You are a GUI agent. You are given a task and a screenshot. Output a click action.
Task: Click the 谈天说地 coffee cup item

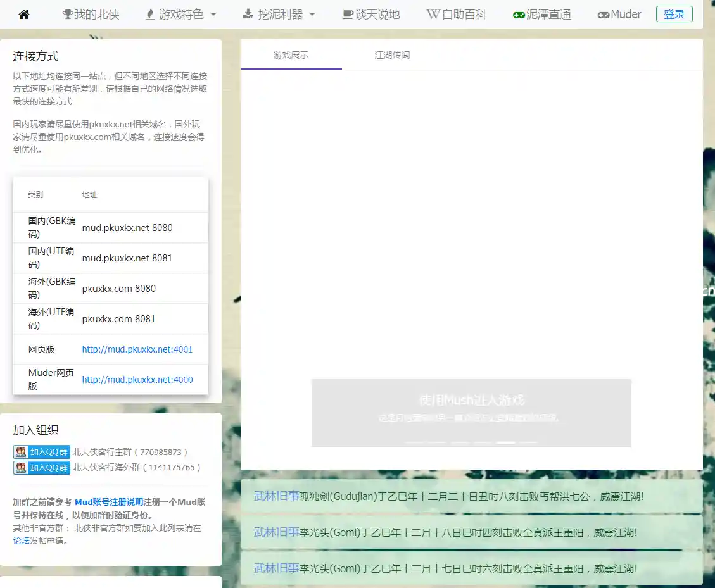pos(370,15)
